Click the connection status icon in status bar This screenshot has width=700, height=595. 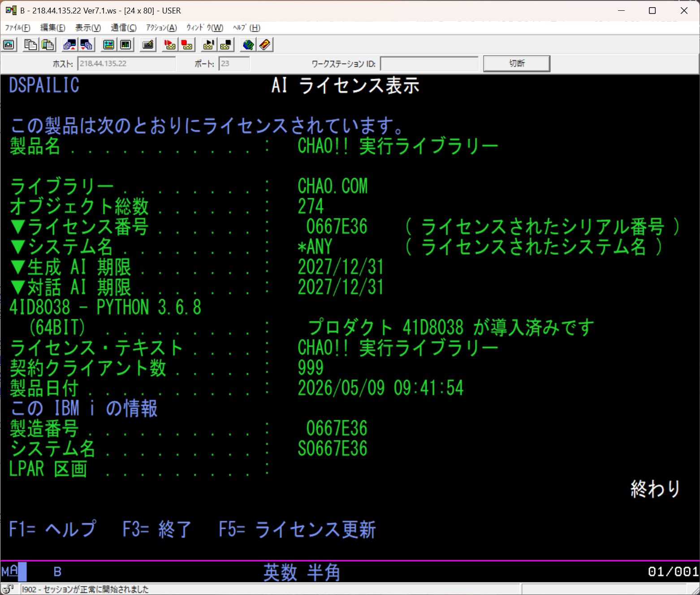click(8, 589)
